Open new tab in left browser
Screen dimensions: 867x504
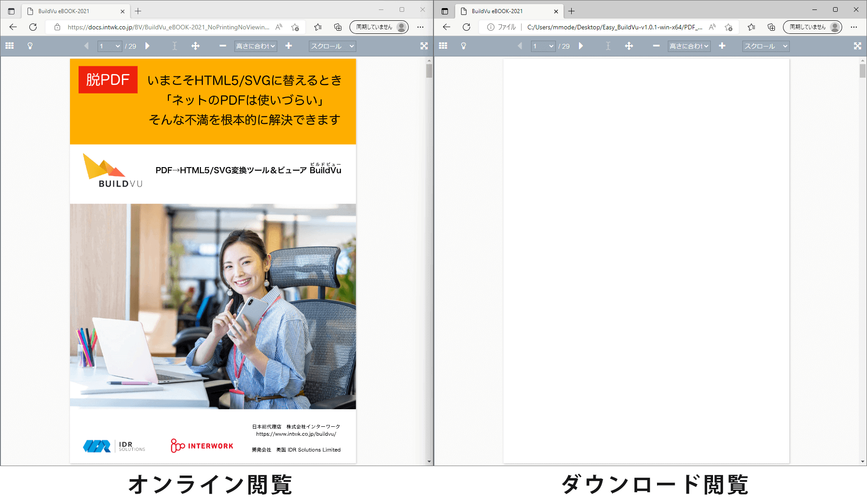pyautogui.click(x=138, y=11)
